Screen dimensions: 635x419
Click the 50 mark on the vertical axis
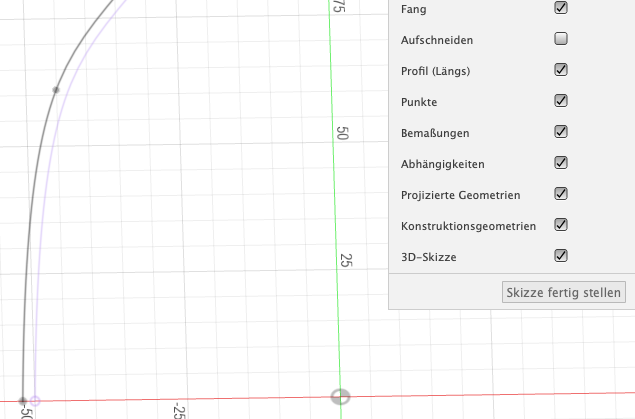(x=342, y=134)
